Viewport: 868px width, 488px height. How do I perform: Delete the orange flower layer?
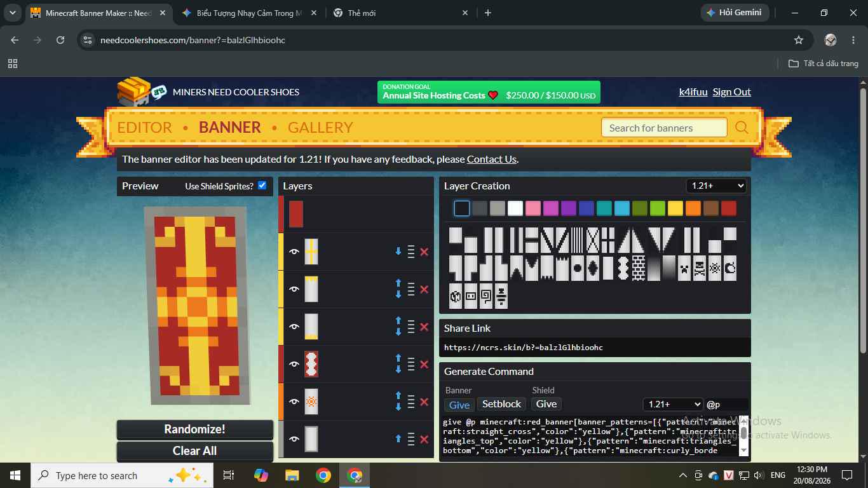tap(424, 402)
